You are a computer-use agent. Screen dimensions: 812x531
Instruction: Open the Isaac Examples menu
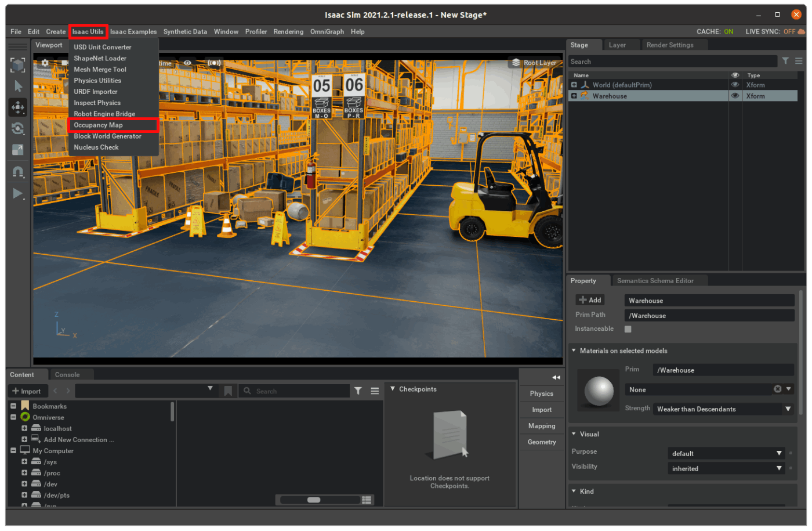133,31
